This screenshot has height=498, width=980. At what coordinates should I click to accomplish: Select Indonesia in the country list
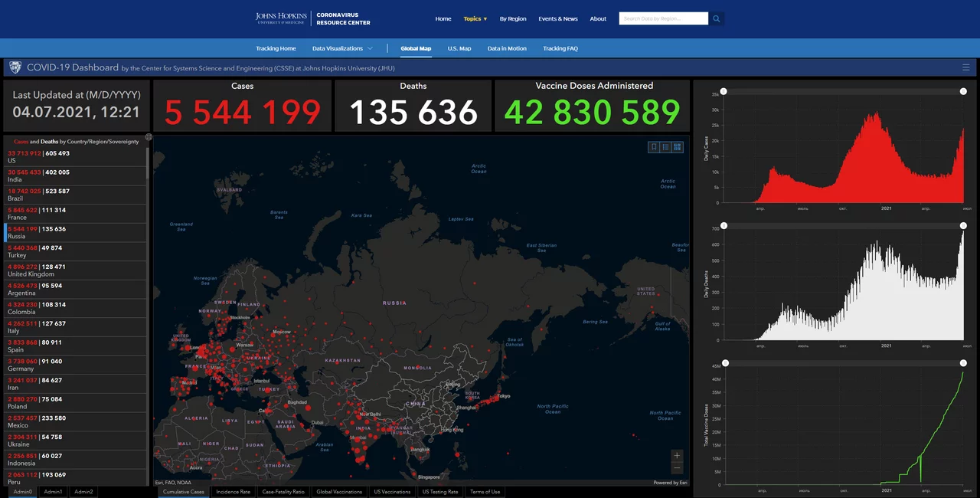click(74, 459)
